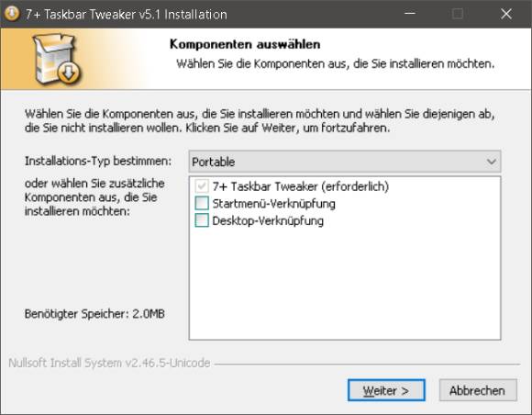Click the empty area of the components list
532x415 pixels.
coord(344,284)
